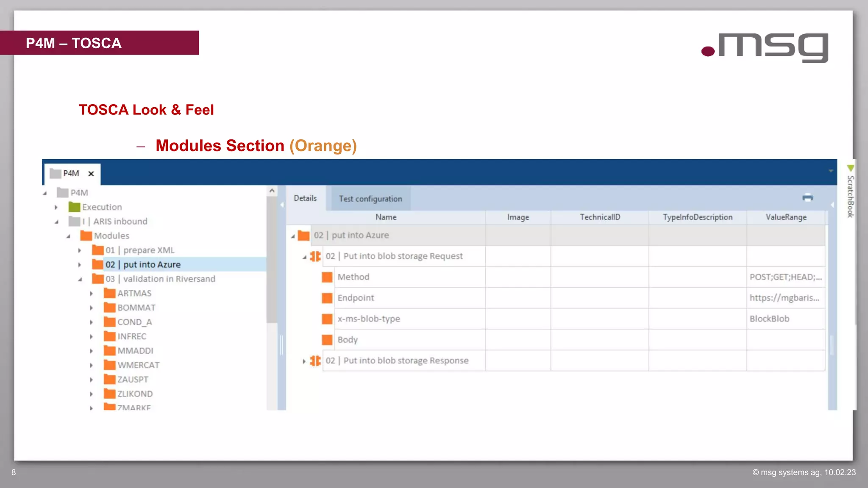Expand Put into blob storage Response row
The width and height of the screenshot is (868, 488).
(304, 361)
